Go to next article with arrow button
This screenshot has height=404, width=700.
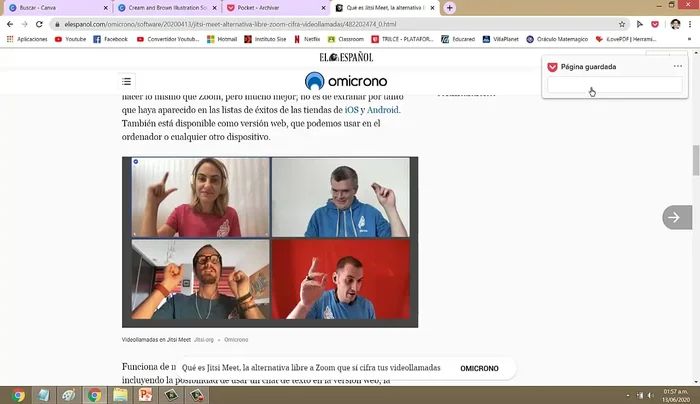click(x=677, y=217)
